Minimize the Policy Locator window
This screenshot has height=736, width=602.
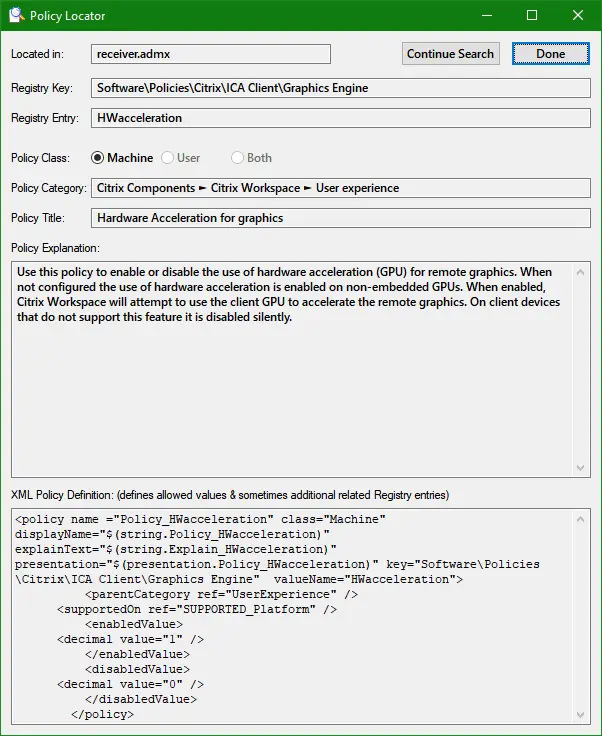pyautogui.click(x=487, y=15)
